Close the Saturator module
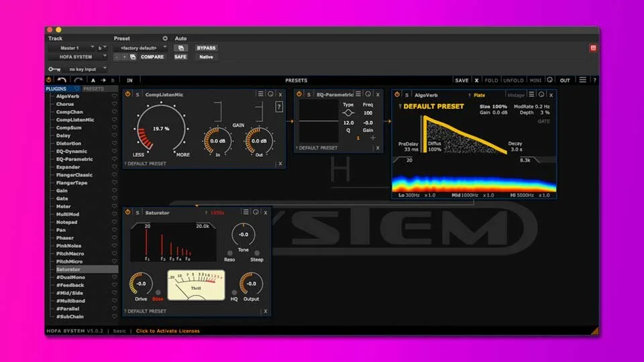The image size is (644, 362). coord(266,213)
